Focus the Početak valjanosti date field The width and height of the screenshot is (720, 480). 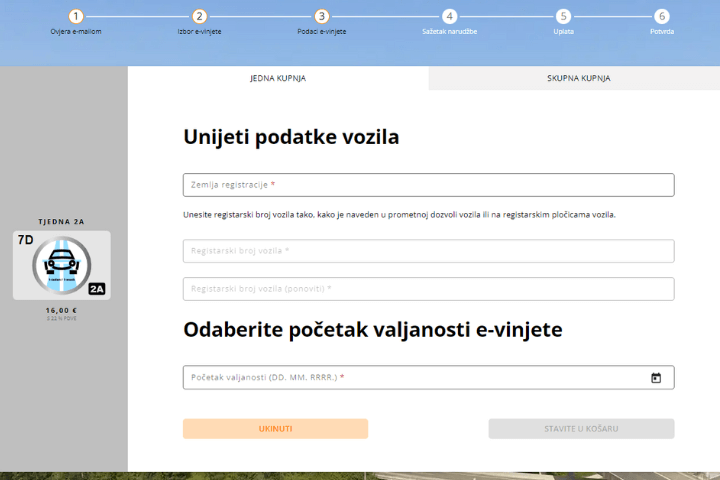(x=428, y=378)
